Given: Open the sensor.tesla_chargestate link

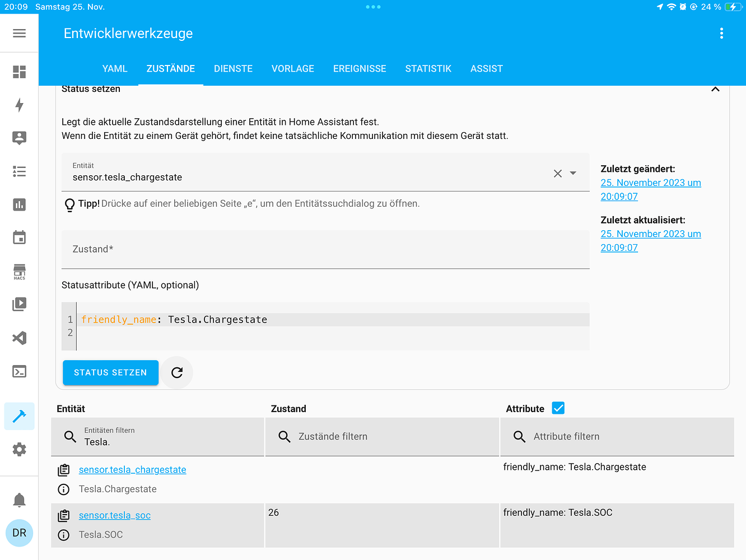Looking at the screenshot, I should click(x=132, y=469).
